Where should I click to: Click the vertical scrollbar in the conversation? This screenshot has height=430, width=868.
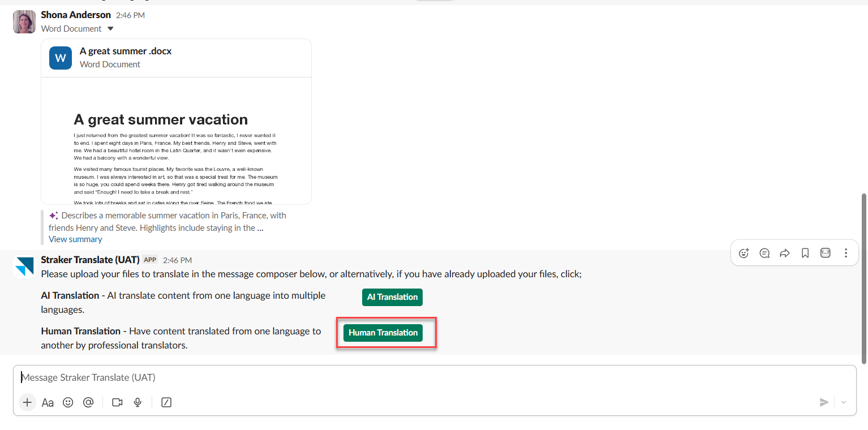click(x=863, y=278)
